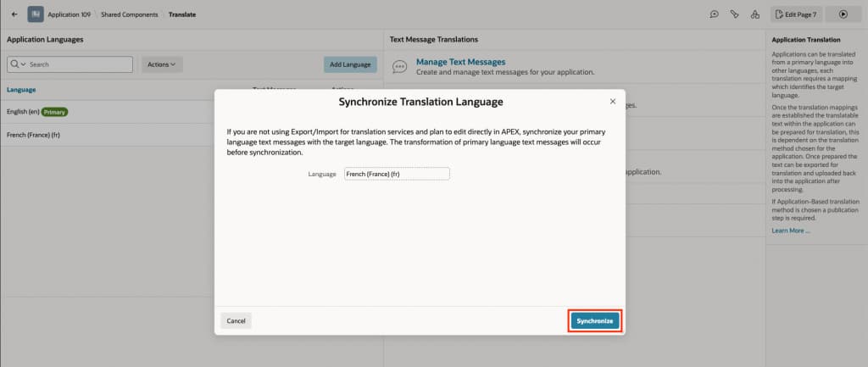Screen dimensions: 868x367
Task: Click the back arrow icon
Action: (x=14, y=14)
